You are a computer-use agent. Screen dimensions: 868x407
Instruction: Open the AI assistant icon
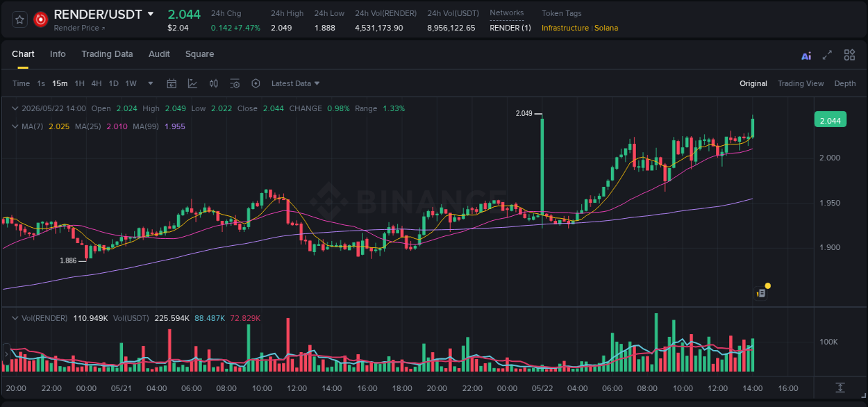[x=806, y=56]
